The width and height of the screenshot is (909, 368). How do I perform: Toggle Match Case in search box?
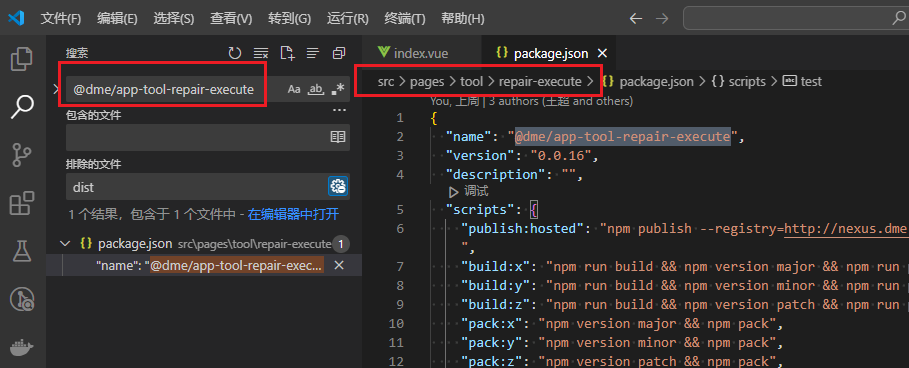click(294, 89)
